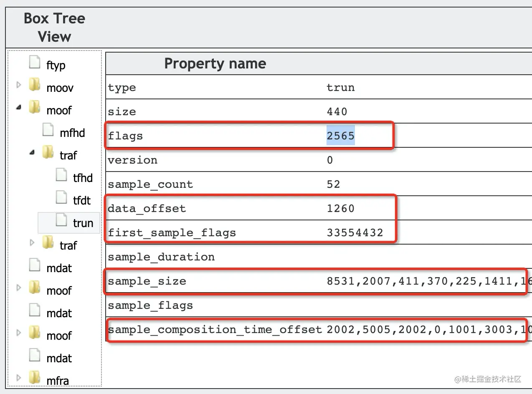Open the Box Tree View tab

click(x=54, y=27)
